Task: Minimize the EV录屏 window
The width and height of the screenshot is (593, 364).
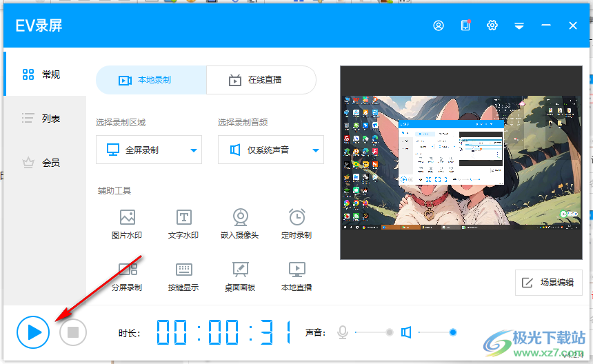Action: [x=546, y=26]
